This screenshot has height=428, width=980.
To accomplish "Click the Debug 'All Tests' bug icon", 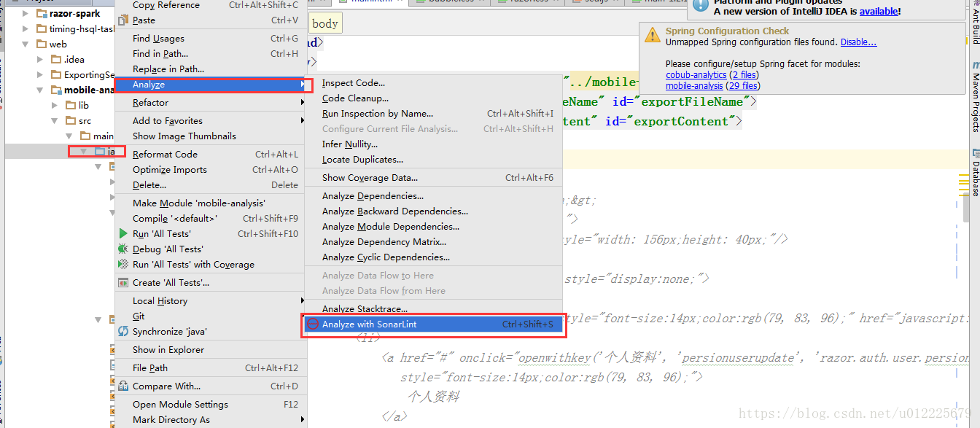I will tap(123, 249).
